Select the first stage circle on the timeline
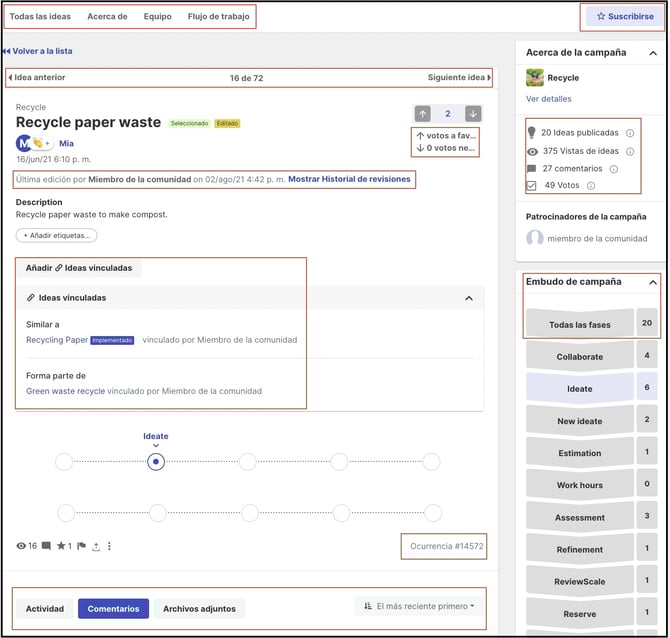The height and width of the screenshot is (638, 670). [64, 462]
